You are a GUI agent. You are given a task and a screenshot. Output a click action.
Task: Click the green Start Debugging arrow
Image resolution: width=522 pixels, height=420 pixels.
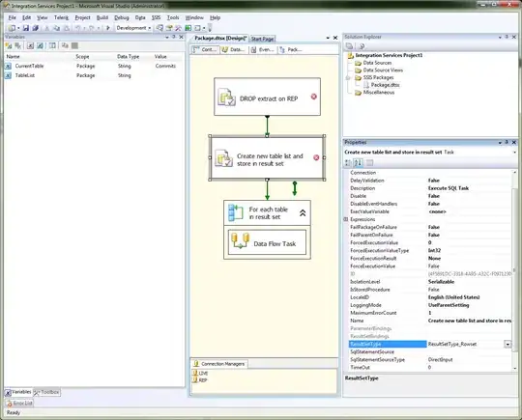click(108, 28)
